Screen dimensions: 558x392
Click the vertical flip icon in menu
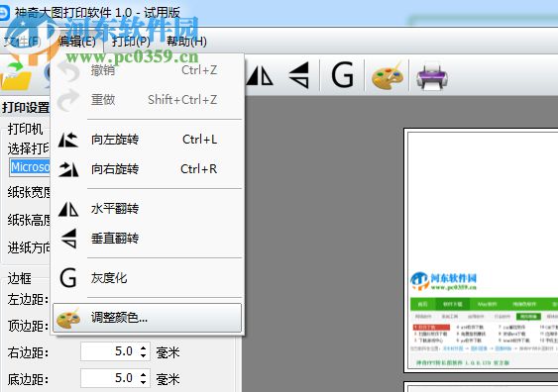68,239
